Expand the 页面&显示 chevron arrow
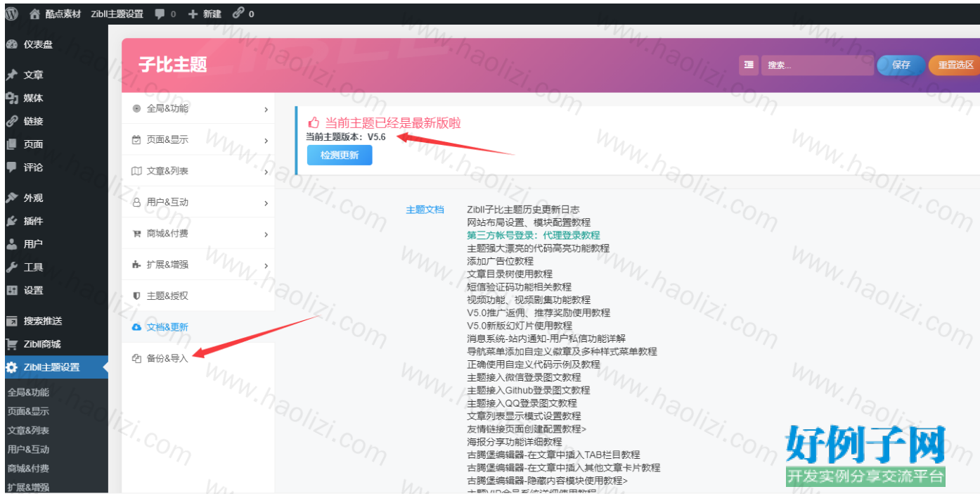 (266, 141)
